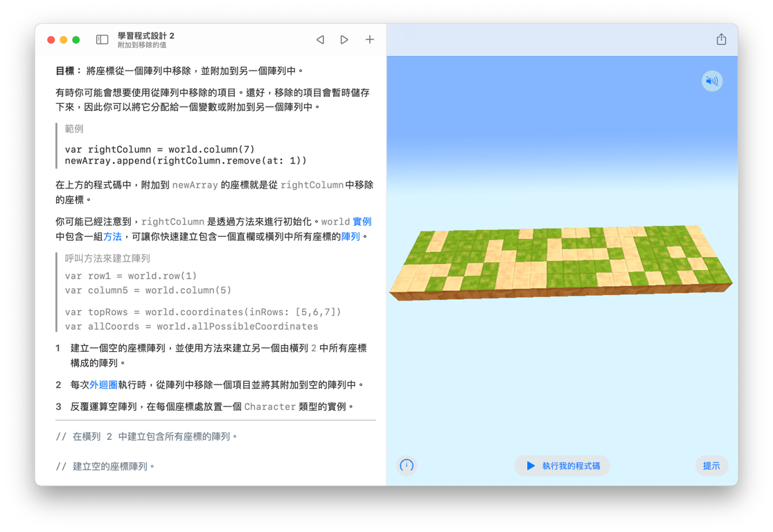The image size is (773, 532).
Task: Open the 陣列 glossary link
Action: [x=350, y=237]
